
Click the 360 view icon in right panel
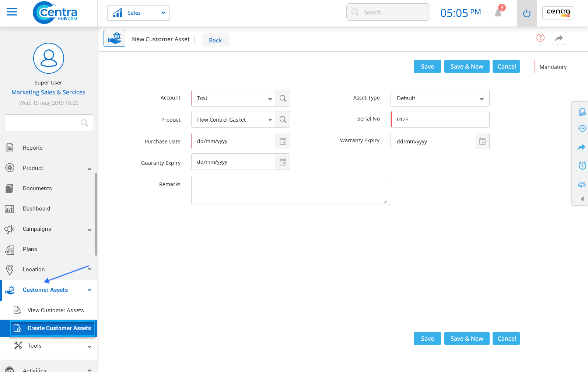coord(582,184)
